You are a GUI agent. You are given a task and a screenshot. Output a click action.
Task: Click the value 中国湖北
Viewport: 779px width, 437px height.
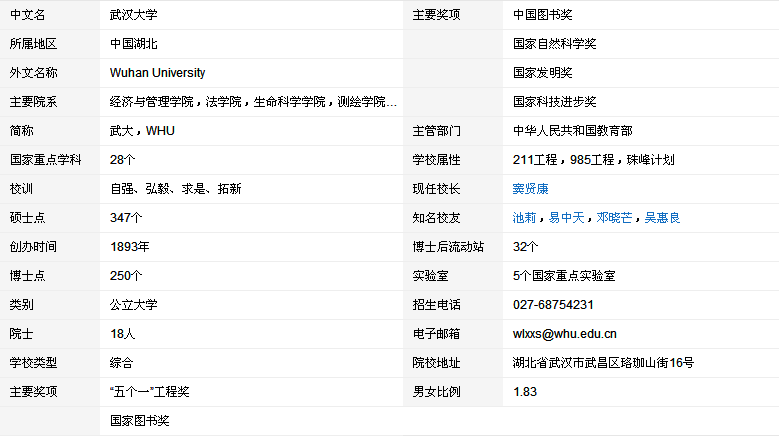click(134, 44)
